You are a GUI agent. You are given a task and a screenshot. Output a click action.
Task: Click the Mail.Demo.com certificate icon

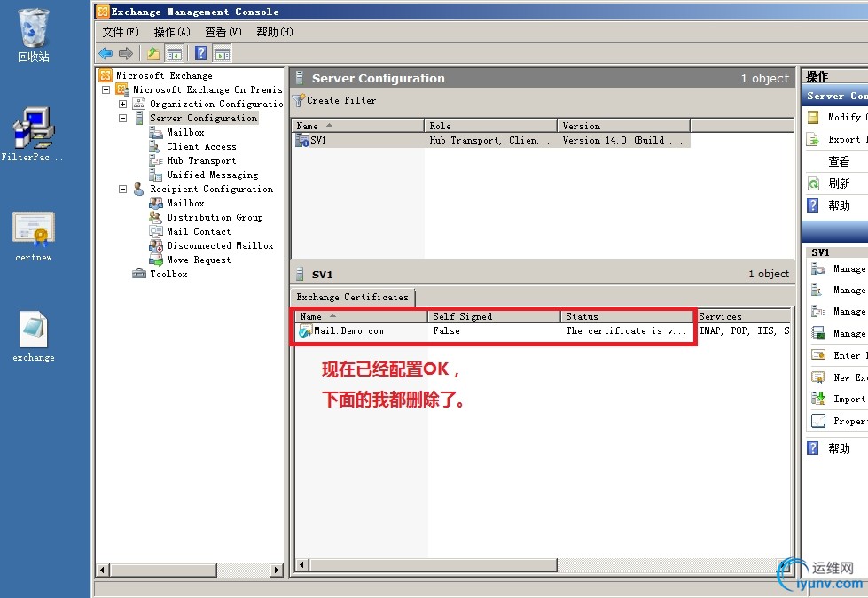coord(305,330)
